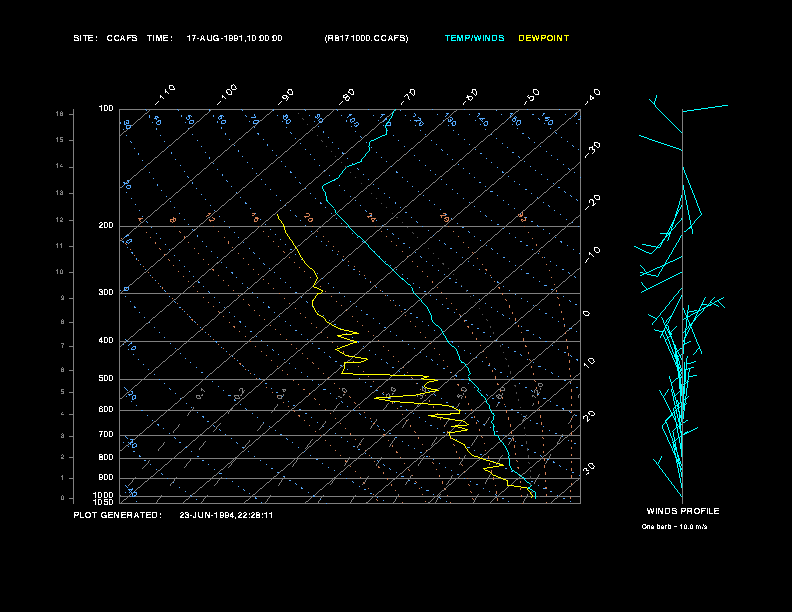
Task: Click the '800' pressure level label
Action: [x=106, y=457]
